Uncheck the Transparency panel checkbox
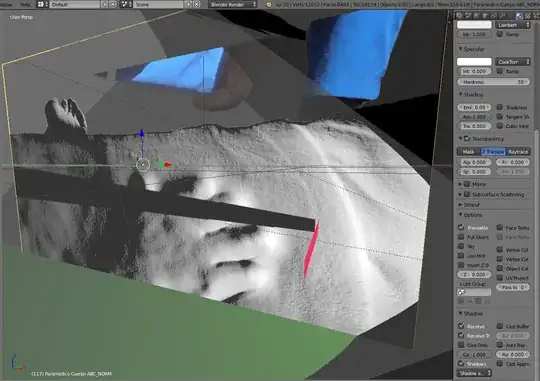The height and width of the screenshot is (381, 540). 467,138
